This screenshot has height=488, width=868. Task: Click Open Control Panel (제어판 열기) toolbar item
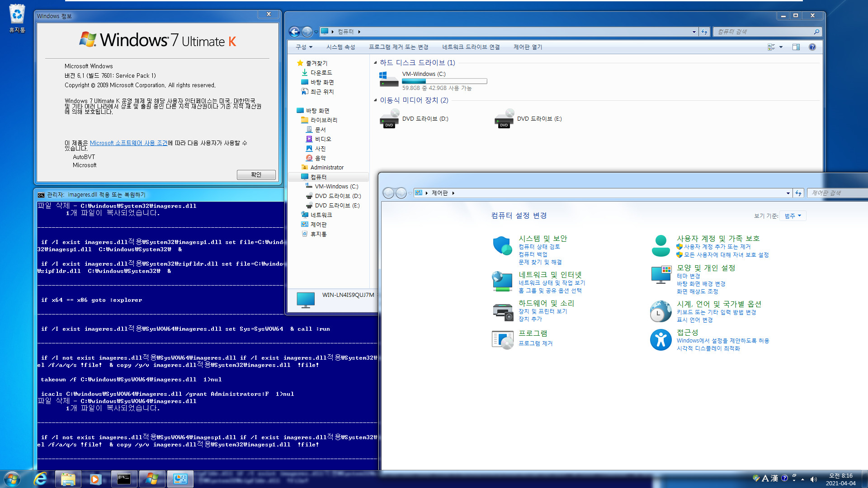[x=528, y=47]
